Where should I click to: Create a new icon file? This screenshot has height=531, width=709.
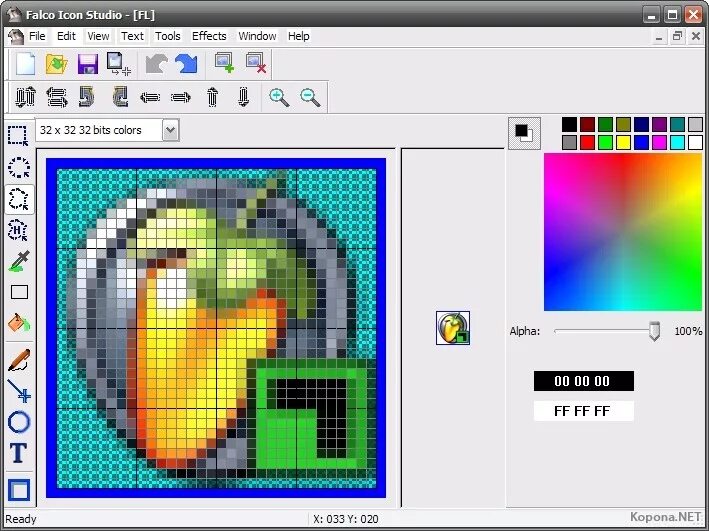[25, 64]
